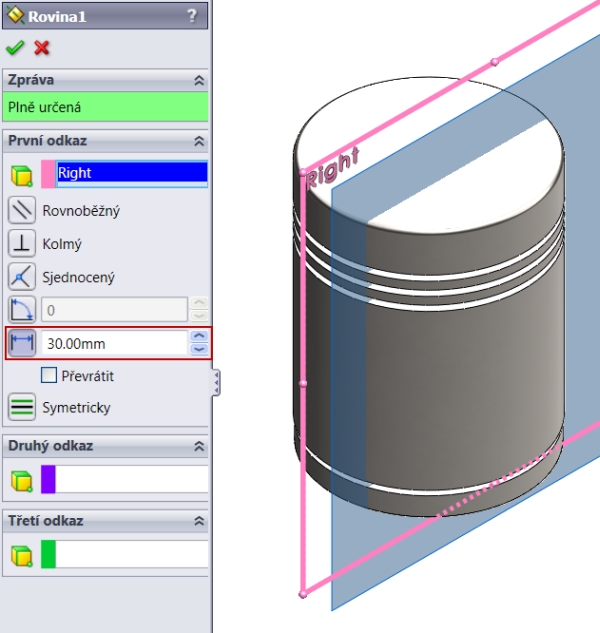This screenshot has width=600, height=633.
Task: Collapse the Třetí odkaz section
Action: (199, 521)
